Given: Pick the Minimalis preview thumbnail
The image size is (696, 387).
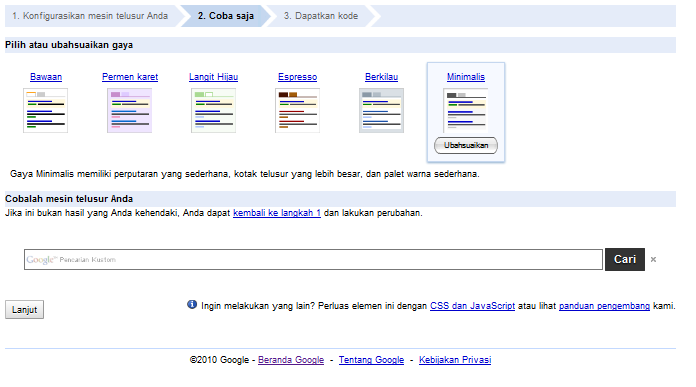Looking at the screenshot, I should pyautogui.click(x=465, y=111).
